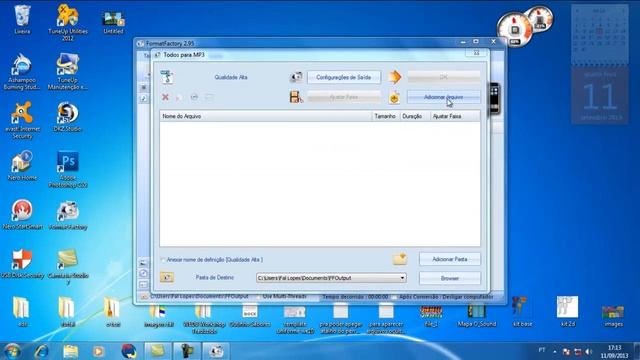Toggle Usa Multi-Threads checkbox in status bar
The width and height of the screenshot is (640, 360).
[259, 296]
